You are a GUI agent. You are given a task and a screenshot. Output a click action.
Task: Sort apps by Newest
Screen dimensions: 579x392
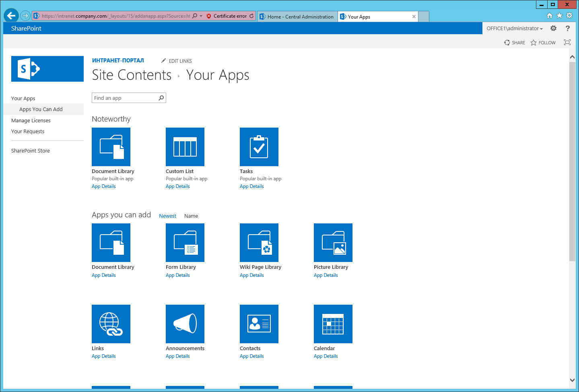pyautogui.click(x=167, y=216)
